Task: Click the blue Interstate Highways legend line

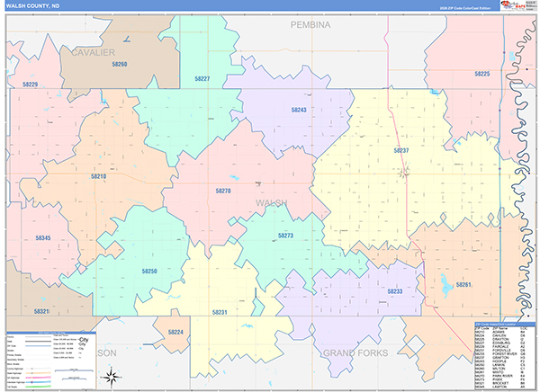Action: [x=38, y=382]
